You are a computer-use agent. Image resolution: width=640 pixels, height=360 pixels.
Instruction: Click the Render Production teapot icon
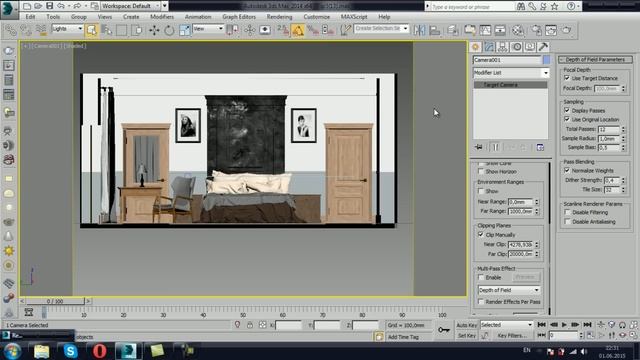click(567, 30)
